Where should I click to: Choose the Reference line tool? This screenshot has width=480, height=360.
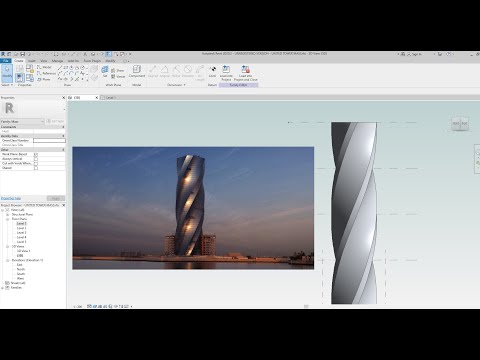46,73
